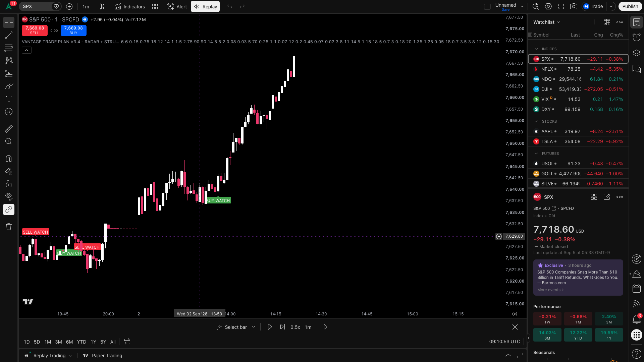Viewport: 644px width, 362px height.
Task: Open the Watchlist name dropdown
Action: [547, 22]
